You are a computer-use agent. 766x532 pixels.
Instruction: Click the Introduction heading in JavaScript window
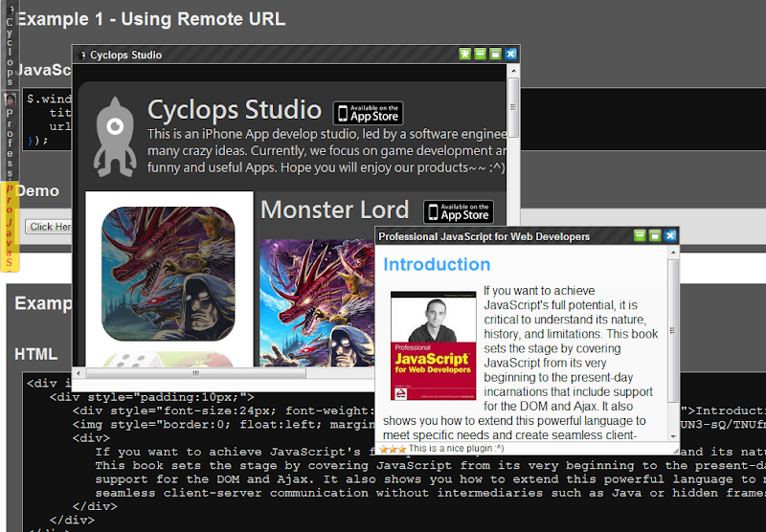click(437, 264)
